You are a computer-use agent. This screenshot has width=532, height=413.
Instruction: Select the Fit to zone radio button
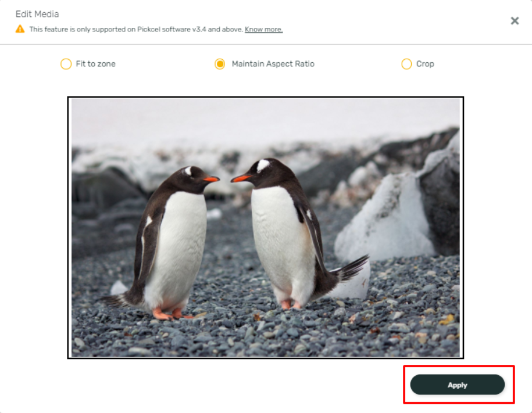[66, 64]
